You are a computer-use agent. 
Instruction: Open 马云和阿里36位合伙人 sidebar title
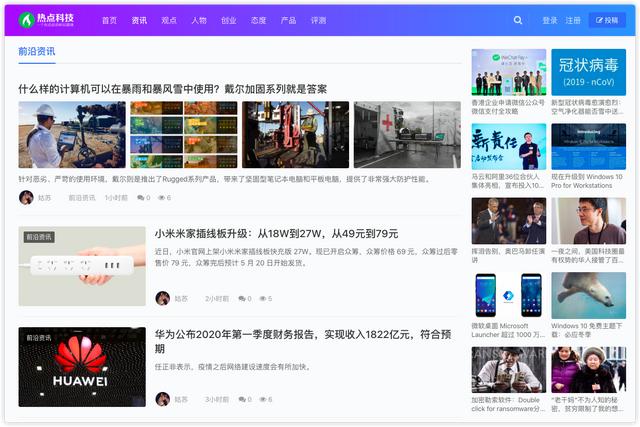[x=508, y=181]
